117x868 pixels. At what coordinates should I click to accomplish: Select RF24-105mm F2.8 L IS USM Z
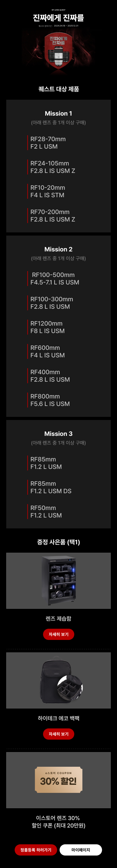53,167
